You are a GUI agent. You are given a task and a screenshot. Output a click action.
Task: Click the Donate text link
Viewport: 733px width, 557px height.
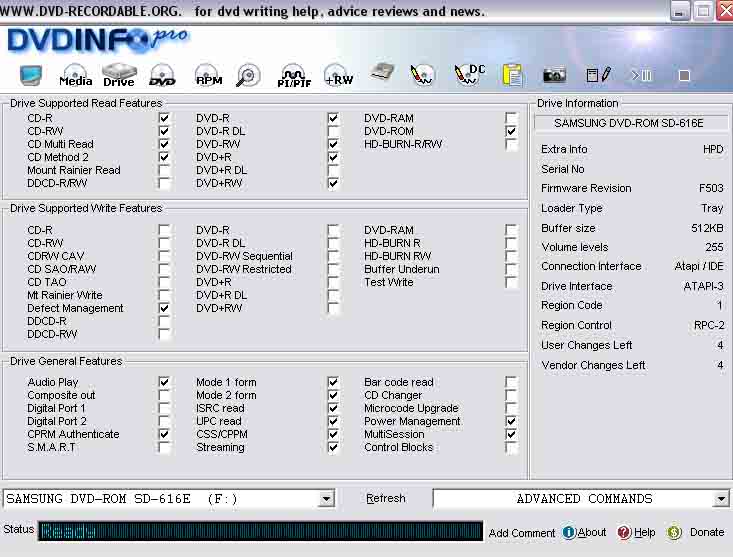(707, 532)
